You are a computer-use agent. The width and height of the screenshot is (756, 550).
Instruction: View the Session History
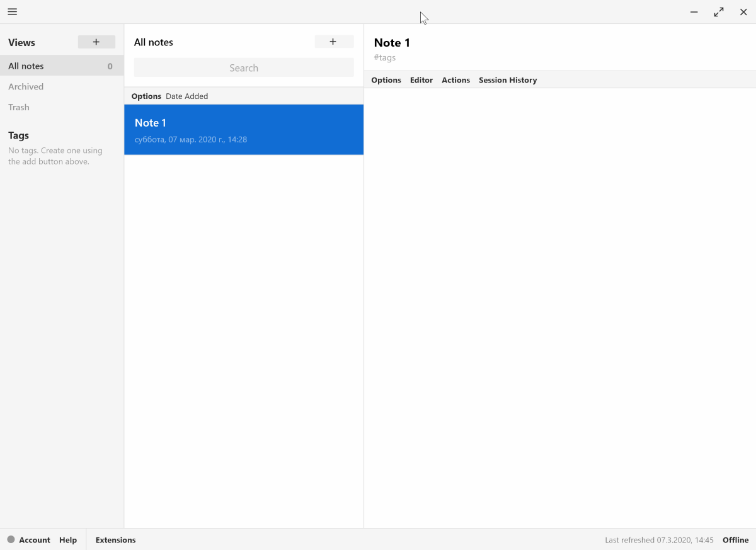click(508, 80)
